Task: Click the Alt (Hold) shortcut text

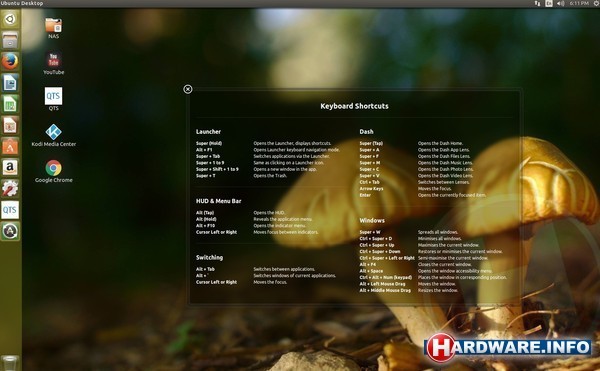Action: 206,219
